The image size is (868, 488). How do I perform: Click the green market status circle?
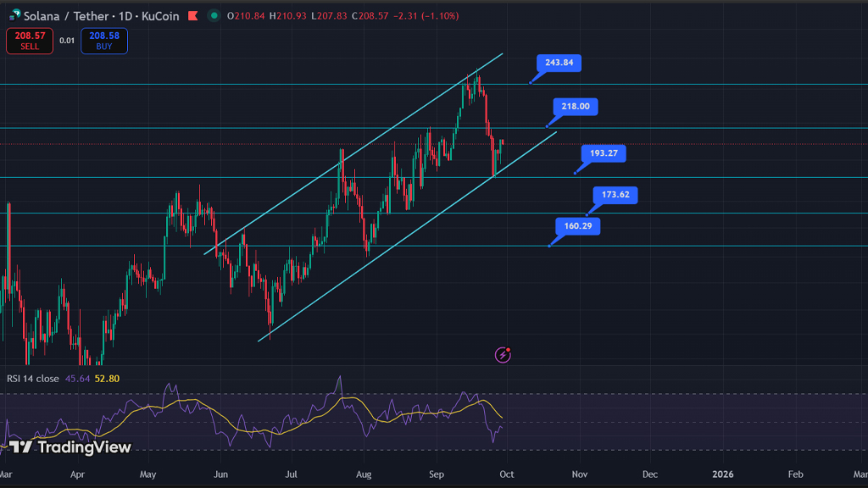click(x=214, y=15)
